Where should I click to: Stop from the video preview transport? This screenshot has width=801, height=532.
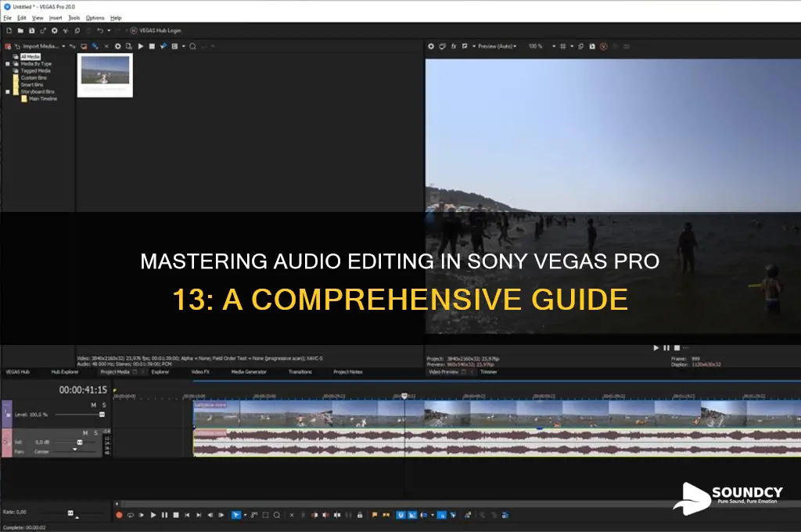pyautogui.click(x=677, y=348)
